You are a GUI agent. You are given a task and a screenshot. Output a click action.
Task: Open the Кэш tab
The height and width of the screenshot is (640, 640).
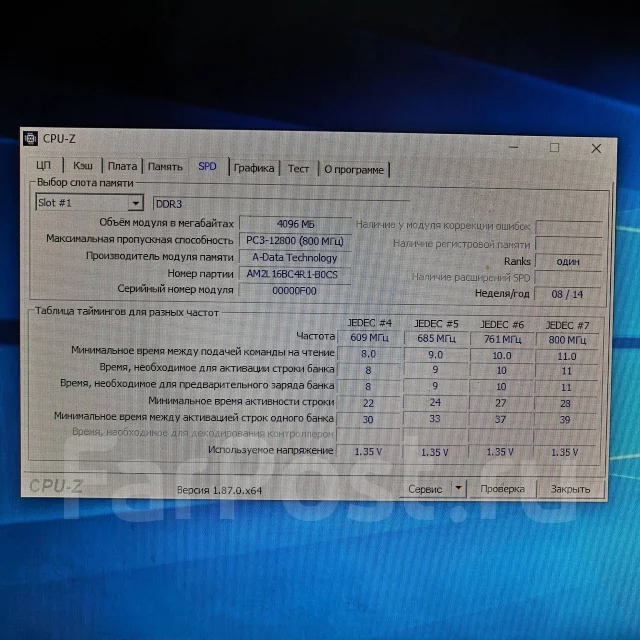click(x=83, y=165)
